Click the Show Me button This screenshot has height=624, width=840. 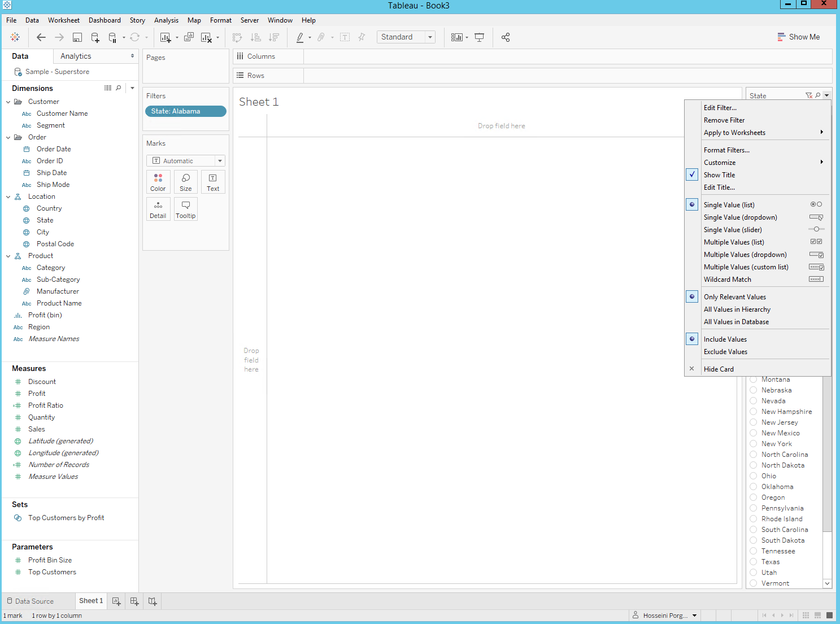point(798,37)
